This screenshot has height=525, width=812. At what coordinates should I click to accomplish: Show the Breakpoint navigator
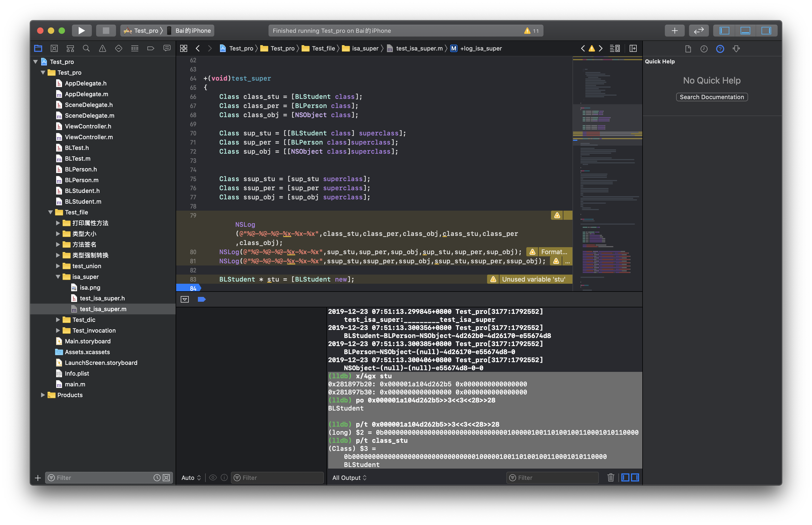[151, 48]
